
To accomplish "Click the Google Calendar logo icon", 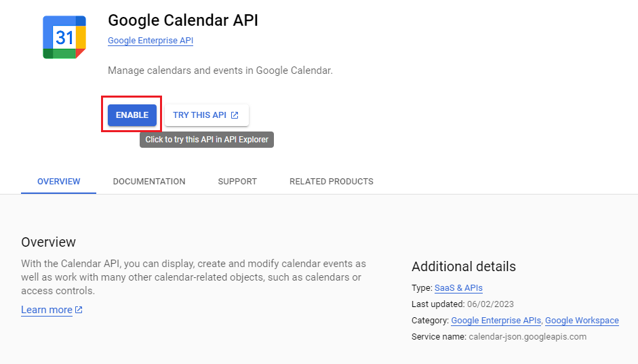I will [64, 37].
